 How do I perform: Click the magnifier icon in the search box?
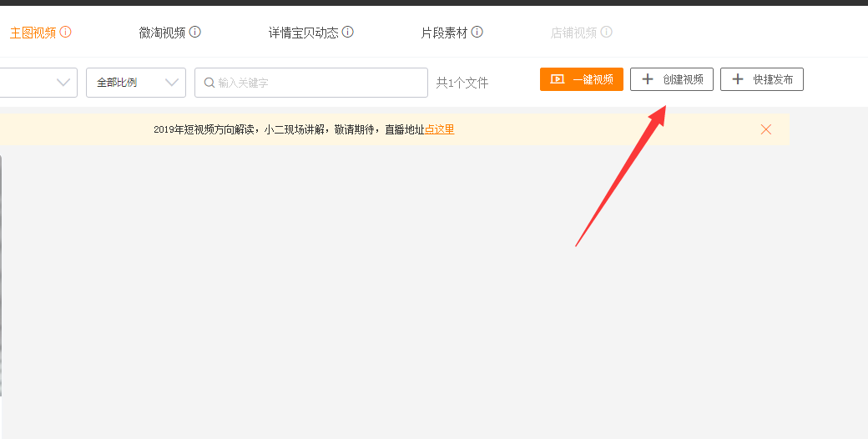(209, 83)
